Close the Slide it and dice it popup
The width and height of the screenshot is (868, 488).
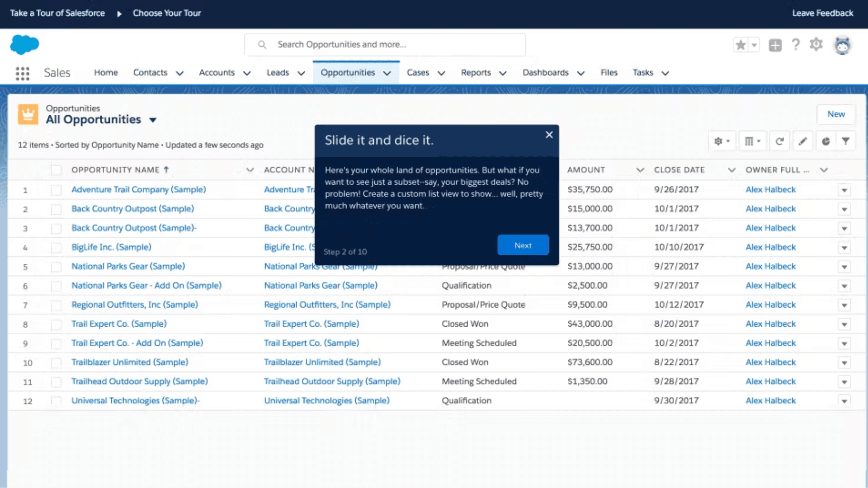click(x=549, y=135)
